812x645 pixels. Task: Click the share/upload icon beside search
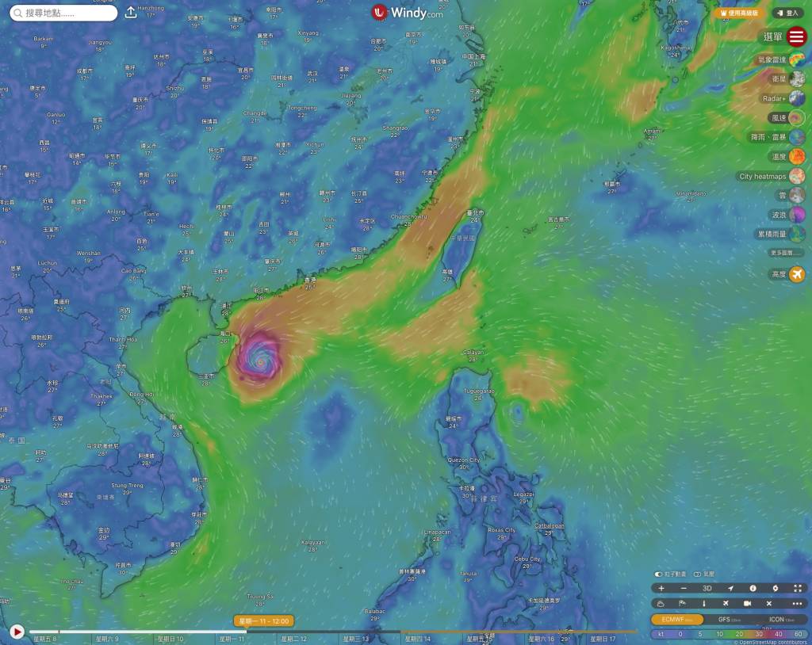(x=131, y=13)
